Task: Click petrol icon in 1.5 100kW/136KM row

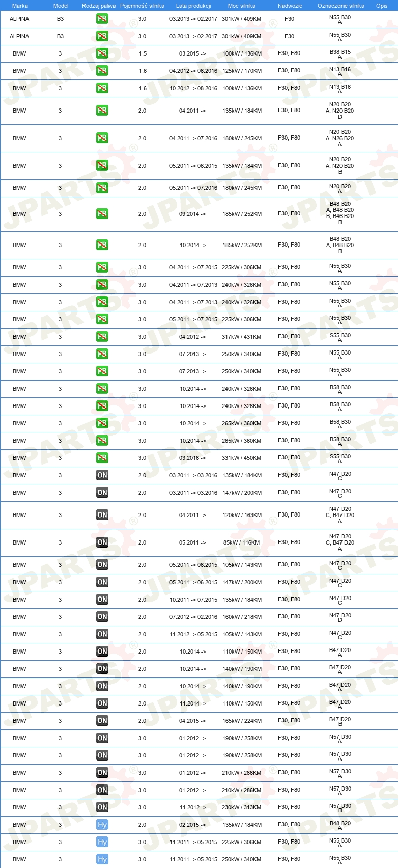Action: pos(102,53)
